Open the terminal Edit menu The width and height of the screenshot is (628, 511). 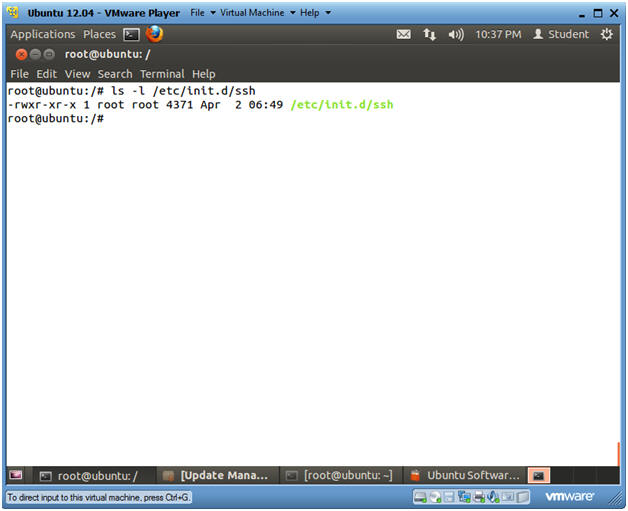(x=46, y=74)
